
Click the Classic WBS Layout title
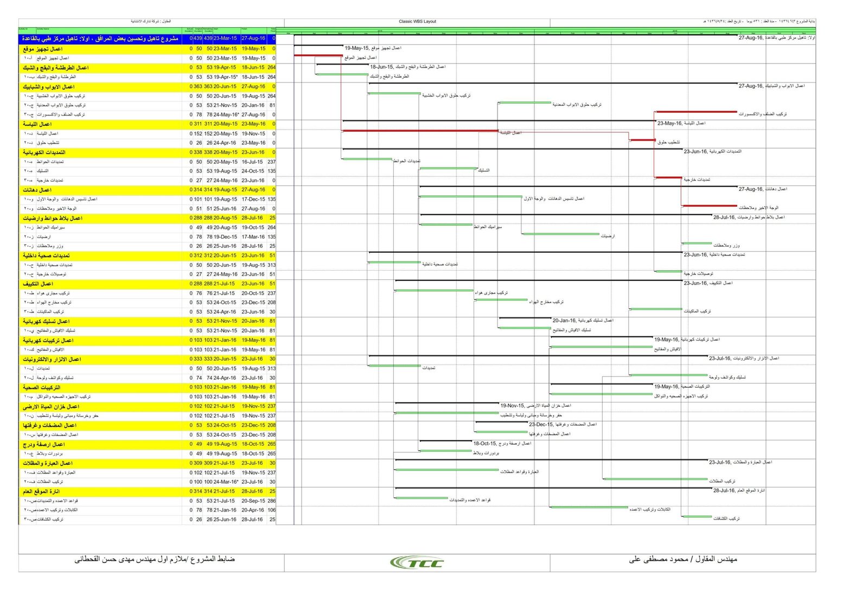pos(417,22)
